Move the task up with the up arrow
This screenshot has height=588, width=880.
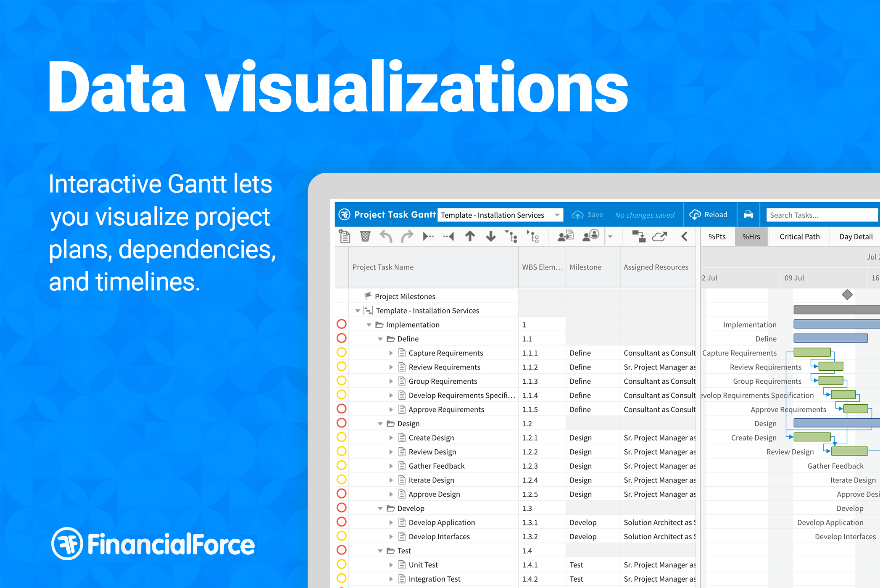tap(470, 237)
